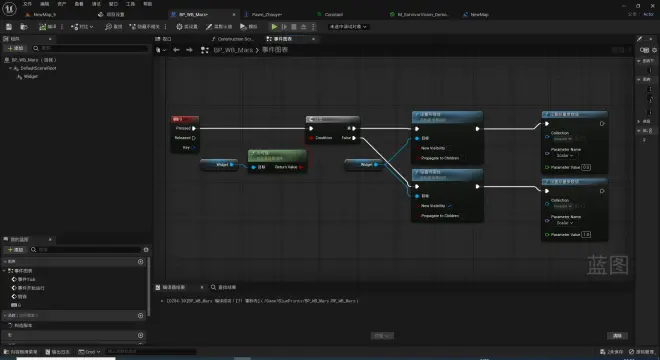The image size is (660, 360).
Task: Click the Find magnifier tool in toolbar
Action: click(x=108, y=27)
